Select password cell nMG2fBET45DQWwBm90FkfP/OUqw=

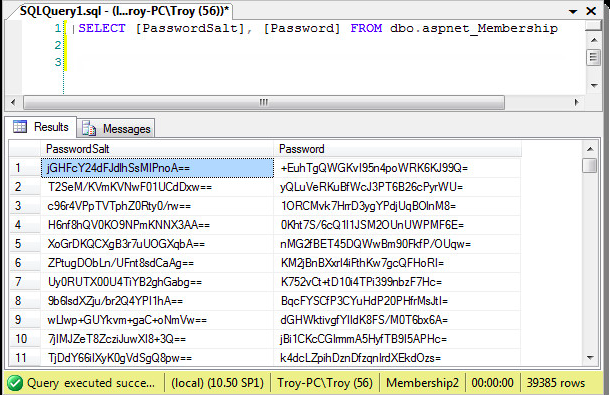click(x=397, y=244)
